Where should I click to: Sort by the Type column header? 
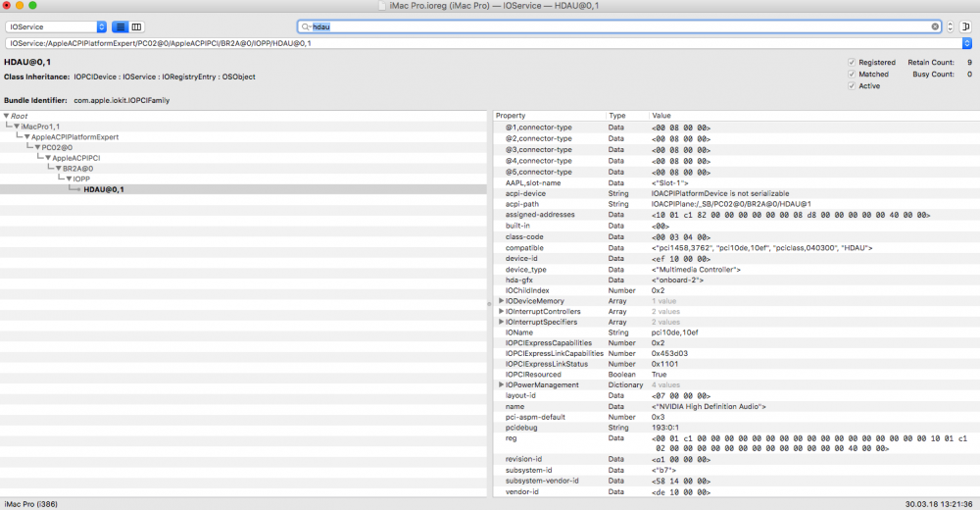click(x=627, y=116)
